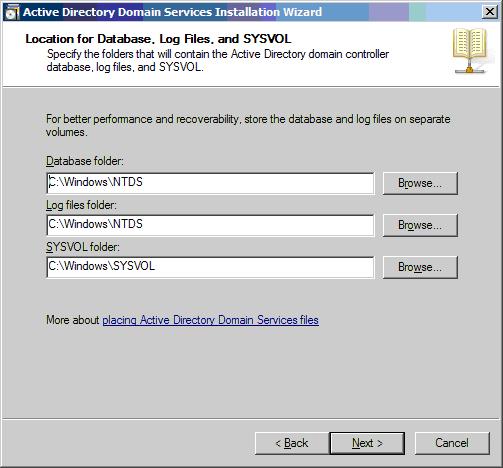Click the SYSVOL folder label
Viewport: 503px width, 468px height.
83,247
